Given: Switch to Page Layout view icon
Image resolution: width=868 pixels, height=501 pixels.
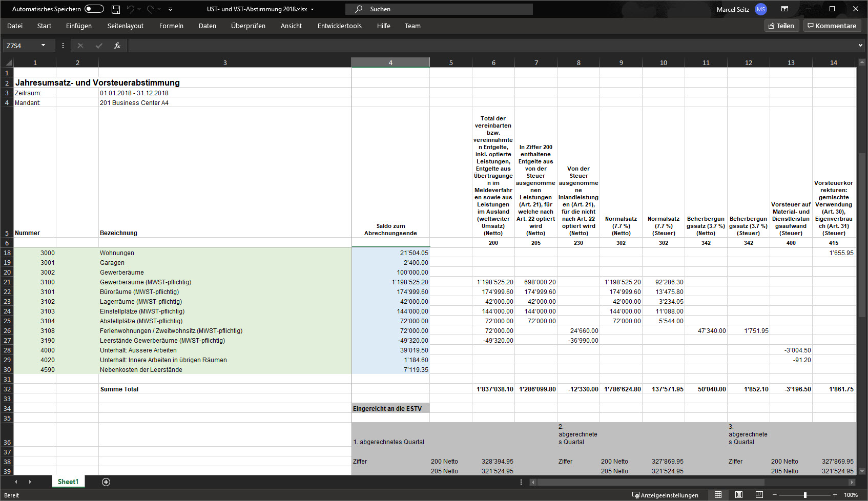Looking at the screenshot, I should tap(739, 495).
